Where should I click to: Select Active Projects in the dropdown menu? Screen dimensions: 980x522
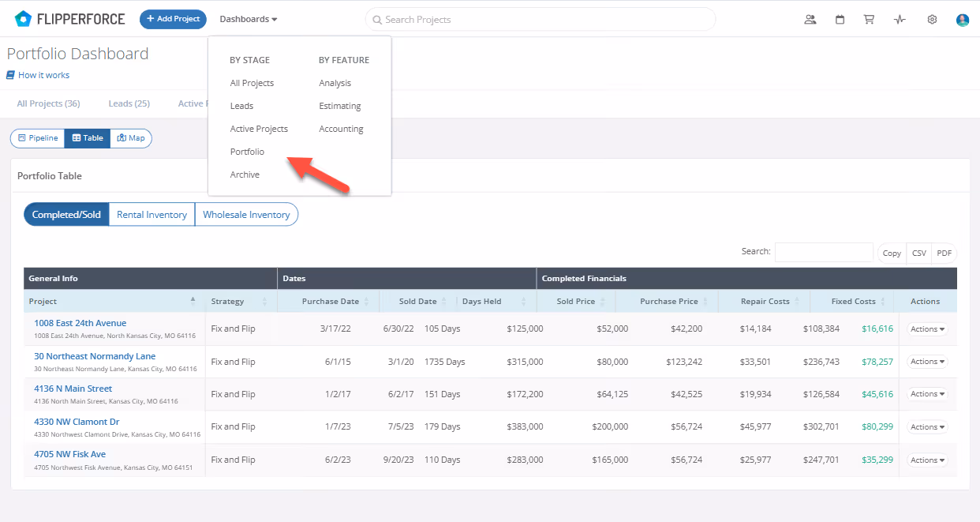click(x=259, y=129)
